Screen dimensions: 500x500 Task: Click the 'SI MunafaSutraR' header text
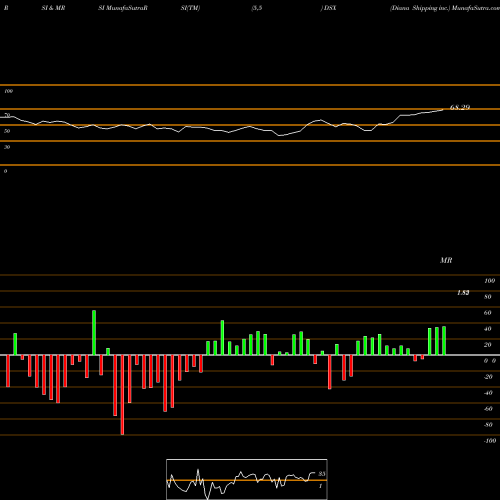pos(123,8)
